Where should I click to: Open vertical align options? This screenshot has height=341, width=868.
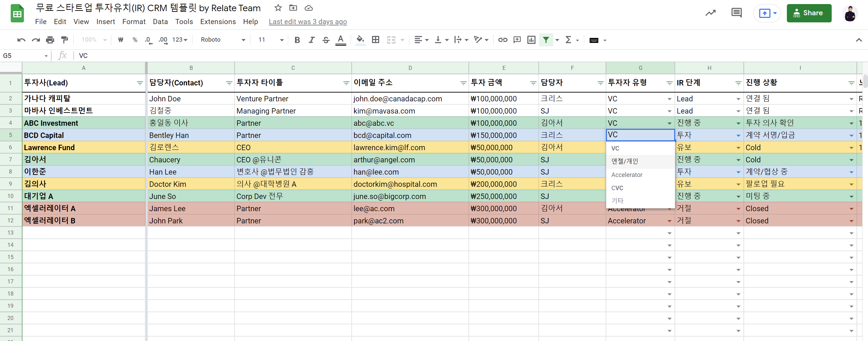pyautogui.click(x=441, y=40)
